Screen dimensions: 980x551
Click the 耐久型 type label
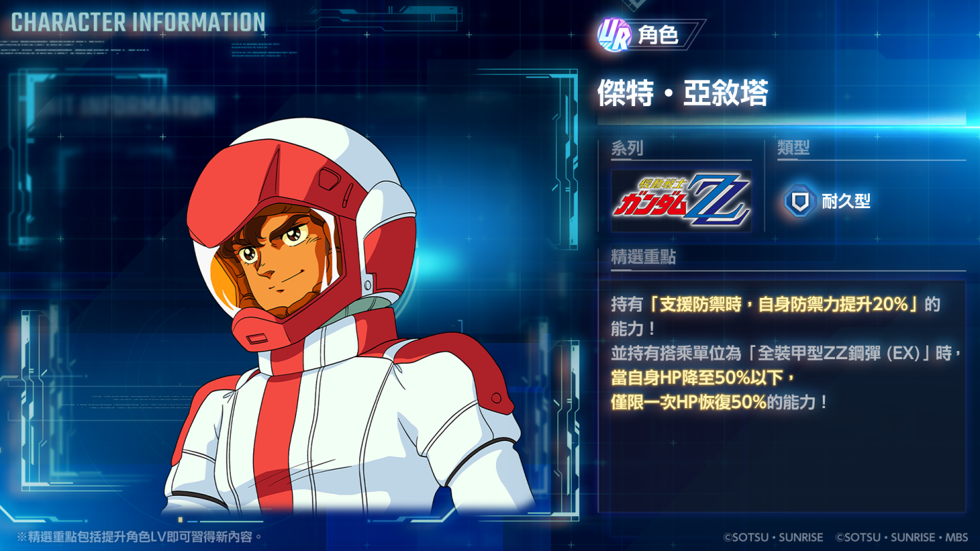tap(846, 201)
